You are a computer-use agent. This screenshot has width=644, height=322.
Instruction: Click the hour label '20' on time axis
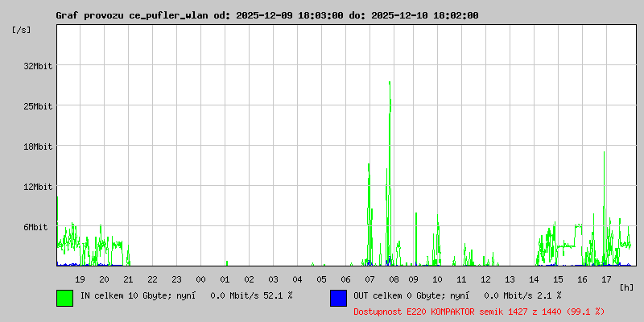pos(105,279)
